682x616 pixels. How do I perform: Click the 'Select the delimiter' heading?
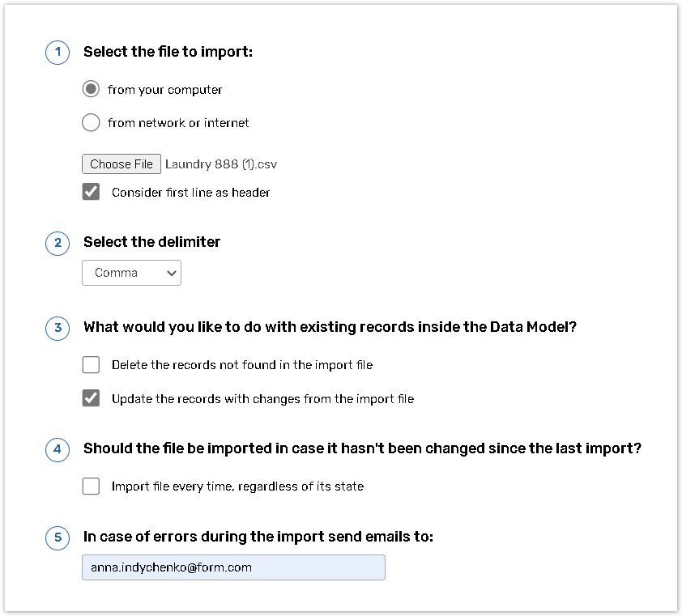[x=152, y=242]
